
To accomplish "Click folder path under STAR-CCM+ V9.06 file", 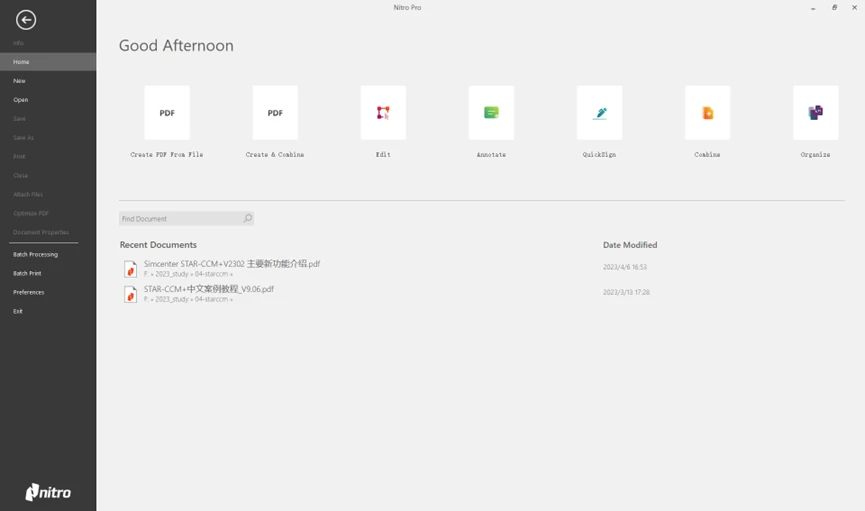I will (188, 299).
